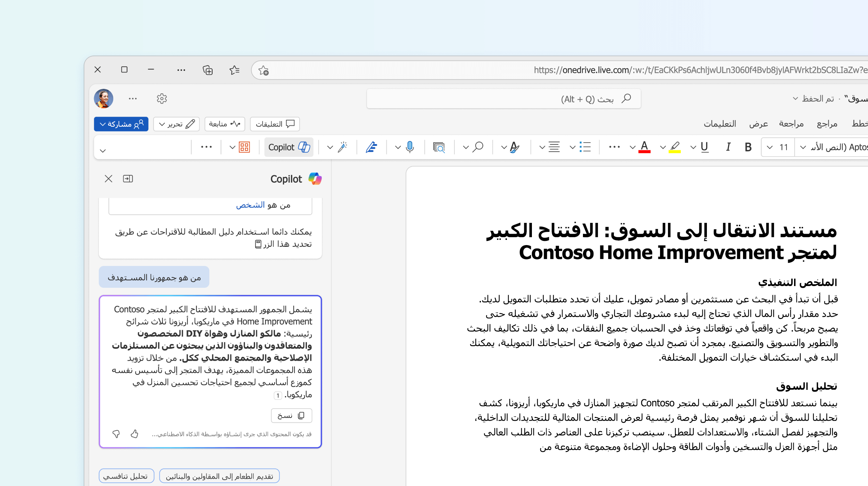Click the reference citation 1 marker
868x486 pixels.
(278, 395)
